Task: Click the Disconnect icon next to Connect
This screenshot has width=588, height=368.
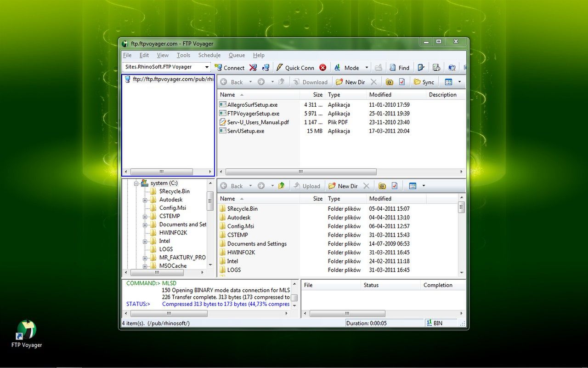Action: 253,68
